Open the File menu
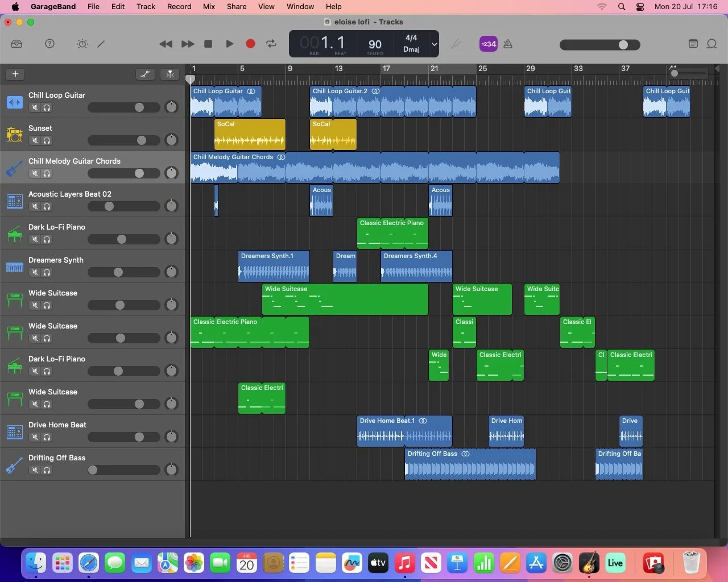 [x=93, y=7]
